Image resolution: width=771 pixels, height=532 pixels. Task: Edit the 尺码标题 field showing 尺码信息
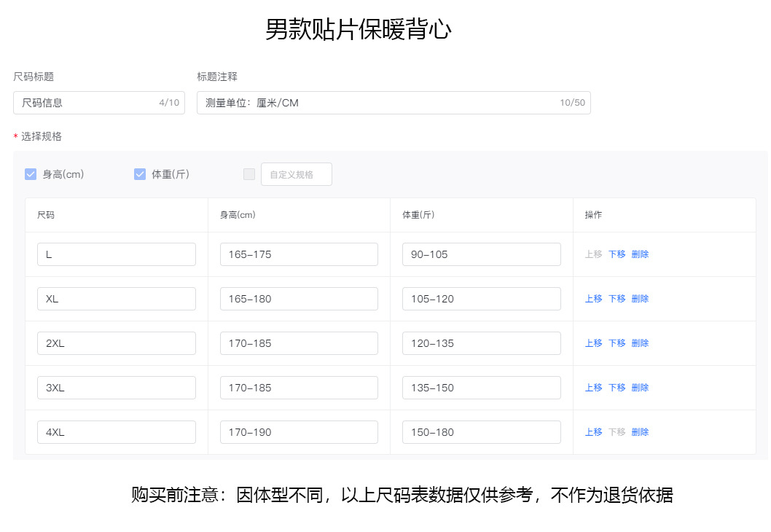point(98,102)
